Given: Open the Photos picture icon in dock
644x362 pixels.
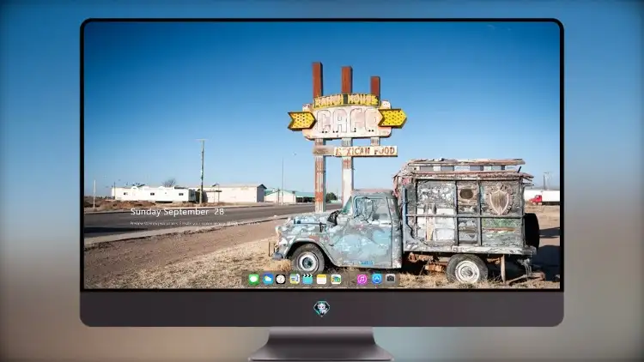Looking at the screenshot, I should 336,280.
